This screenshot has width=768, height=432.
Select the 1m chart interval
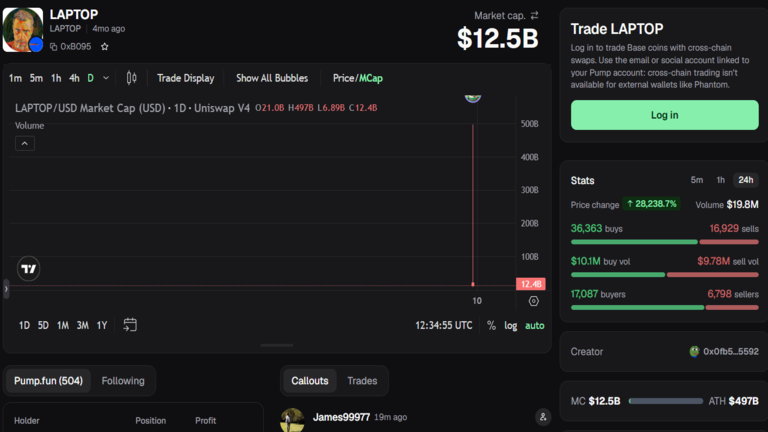(x=15, y=78)
